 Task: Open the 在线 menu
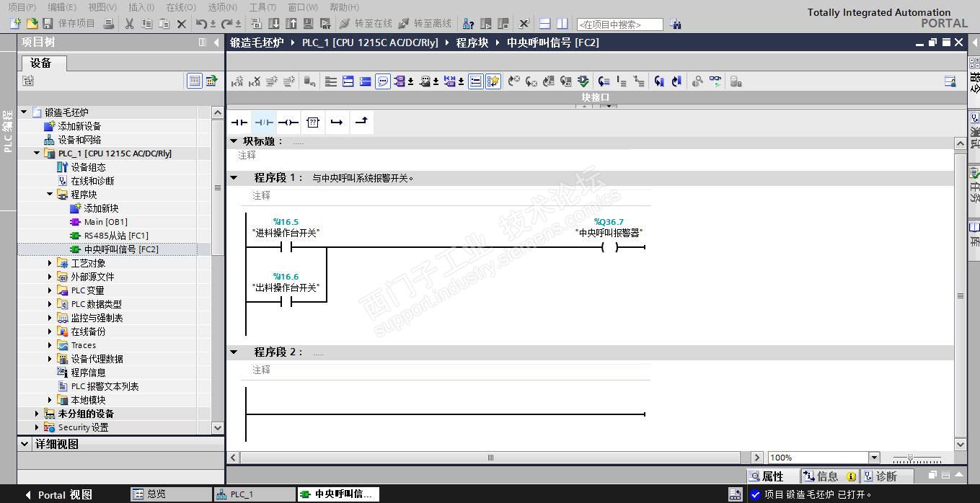coord(180,7)
